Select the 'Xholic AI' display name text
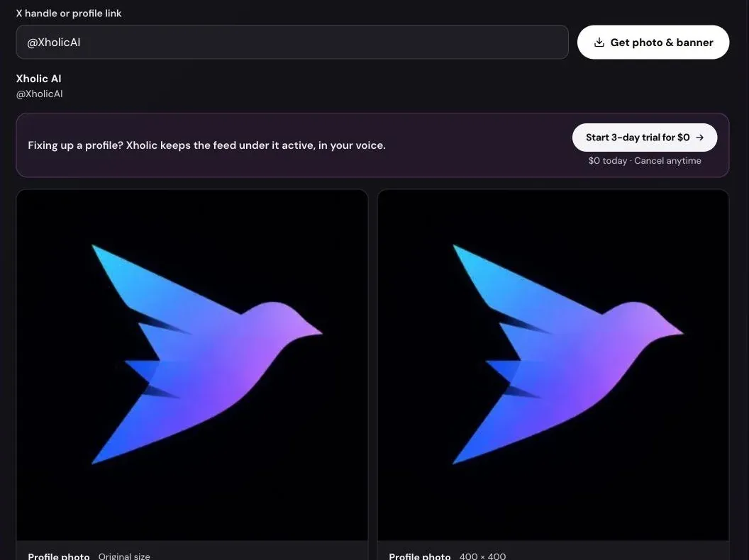 39,79
